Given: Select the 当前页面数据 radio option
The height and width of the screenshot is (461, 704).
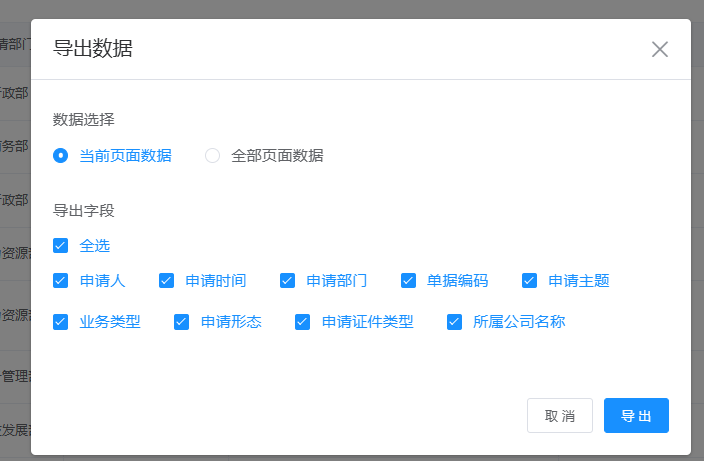Looking at the screenshot, I should (61, 156).
